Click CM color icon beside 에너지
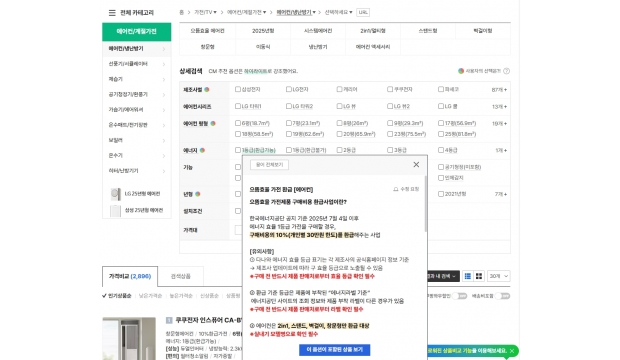 coord(202,150)
